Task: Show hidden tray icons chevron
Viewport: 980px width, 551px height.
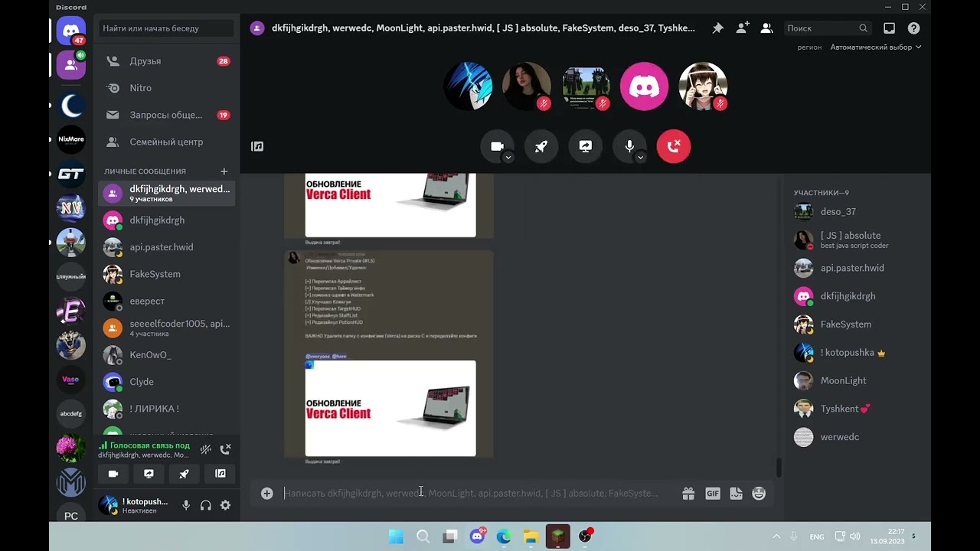Action: [776, 536]
